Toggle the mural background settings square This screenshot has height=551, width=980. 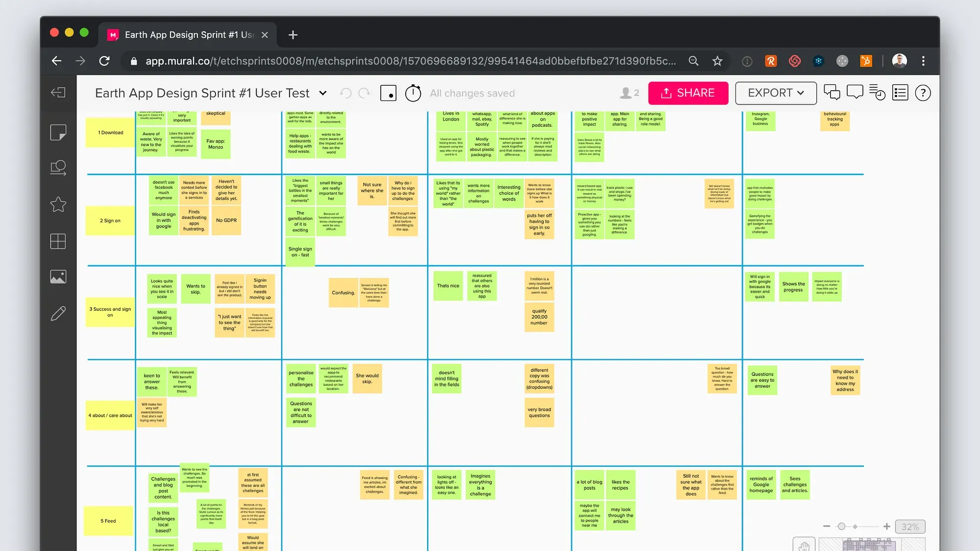pos(388,93)
